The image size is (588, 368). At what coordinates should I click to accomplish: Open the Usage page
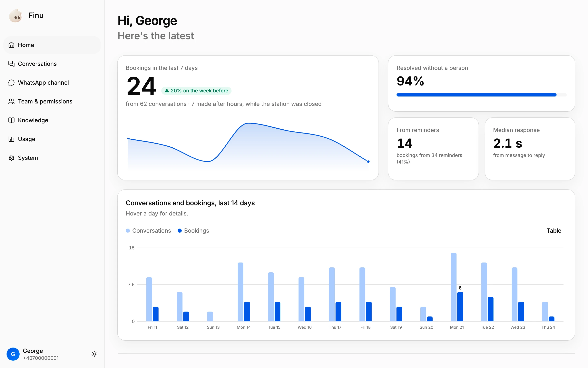(52, 139)
